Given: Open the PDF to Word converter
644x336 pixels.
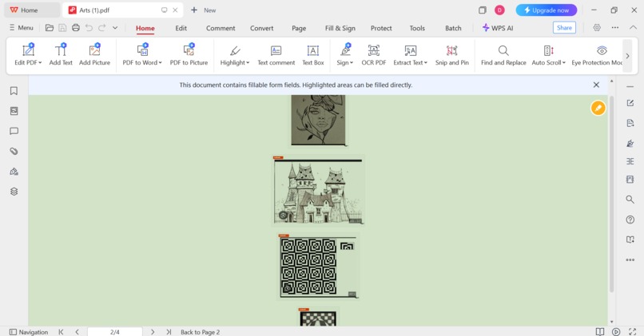Looking at the screenshot, I should (142, 55).
